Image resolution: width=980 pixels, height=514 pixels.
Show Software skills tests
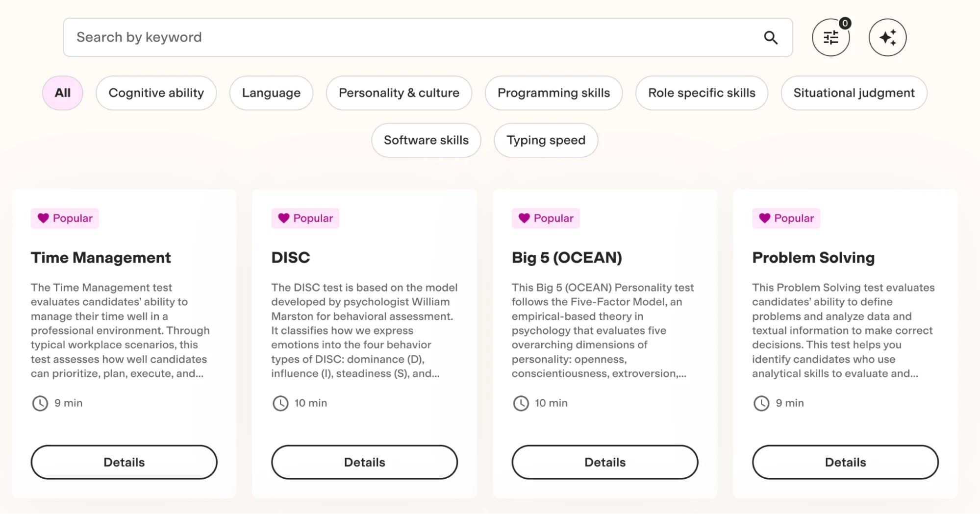coord(426,140)
